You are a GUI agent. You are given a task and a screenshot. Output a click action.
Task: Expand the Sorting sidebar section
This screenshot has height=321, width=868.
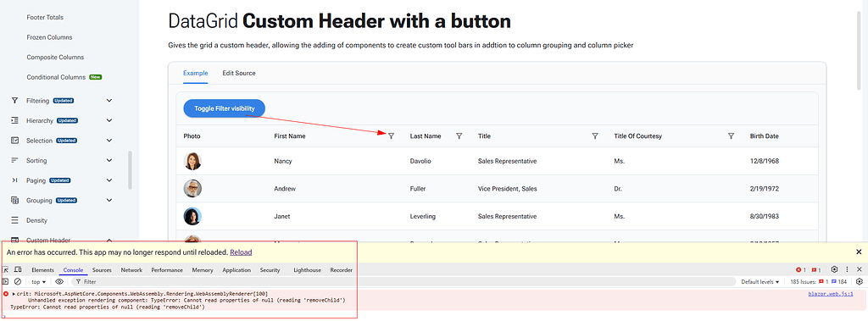109,161
